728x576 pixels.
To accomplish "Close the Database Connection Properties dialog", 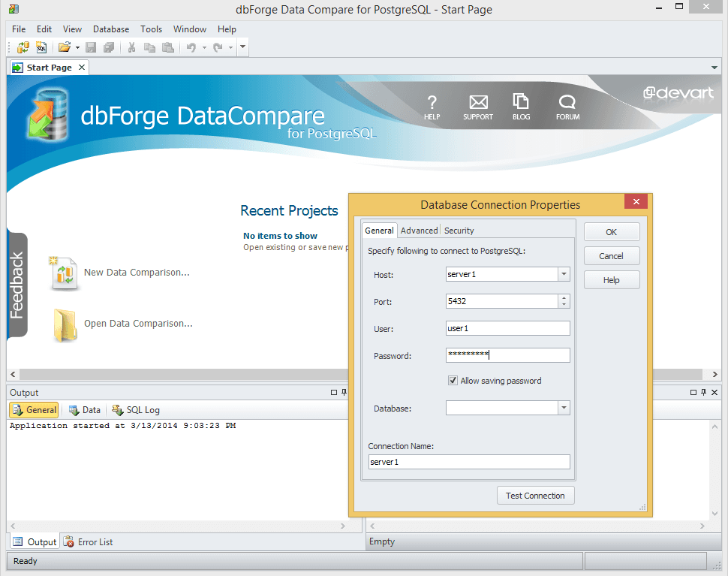I will [636, 201].
